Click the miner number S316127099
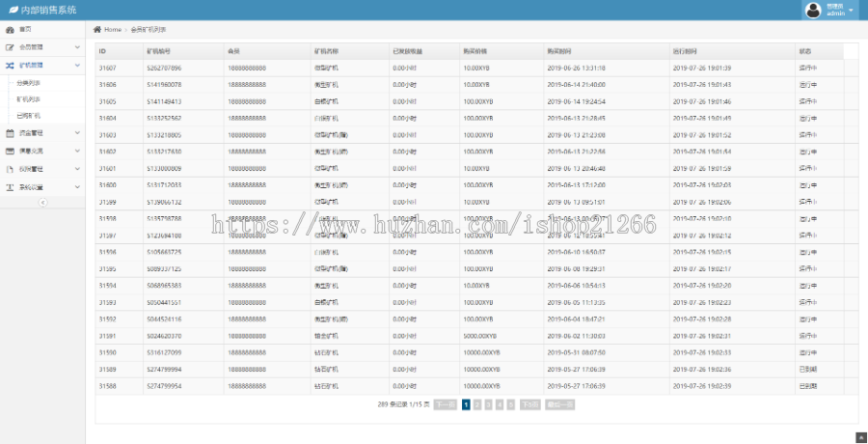The width and height of the screenshot is (868, 444). pyautogui.click(x=164, y=352)
